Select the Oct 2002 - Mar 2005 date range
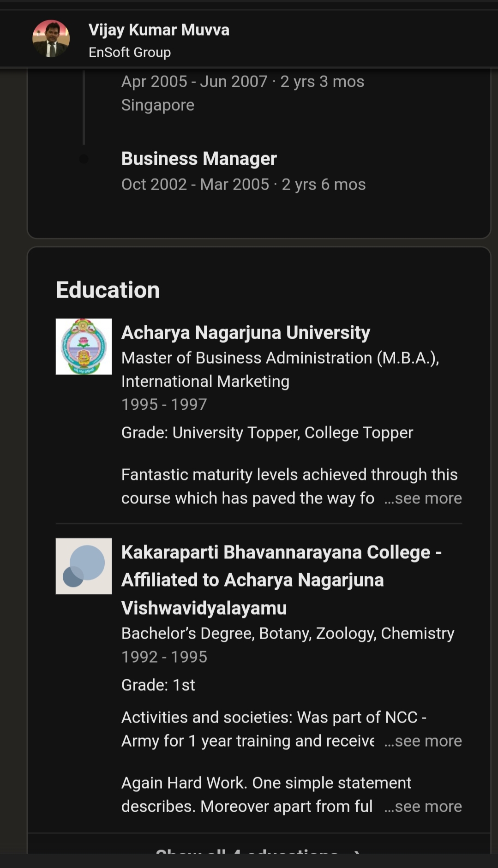Image resolution: width=498 pixels, height=868 pixels. tap(243, 185)
